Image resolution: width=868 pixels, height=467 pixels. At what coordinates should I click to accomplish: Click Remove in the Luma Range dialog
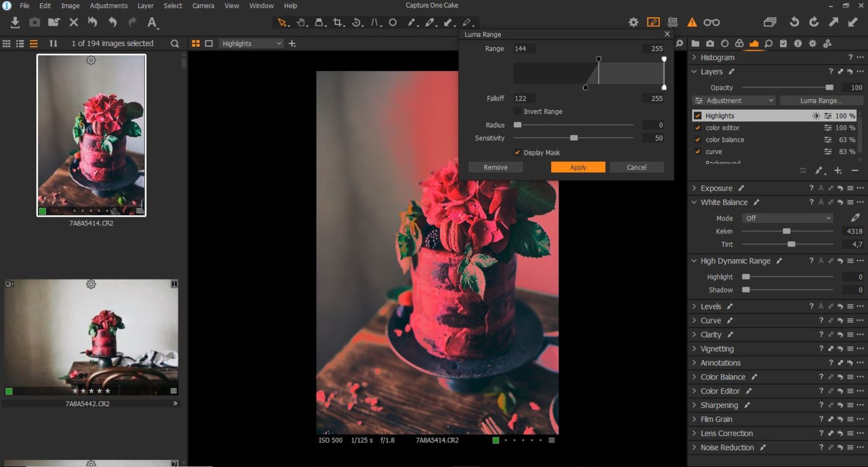click(x=495, y=167)
